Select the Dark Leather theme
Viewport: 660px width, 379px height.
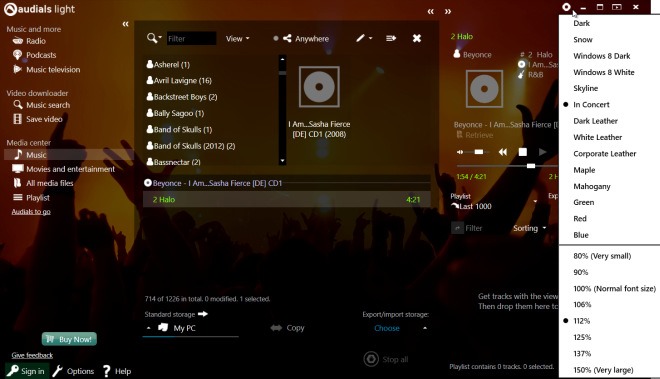point(595,121)
